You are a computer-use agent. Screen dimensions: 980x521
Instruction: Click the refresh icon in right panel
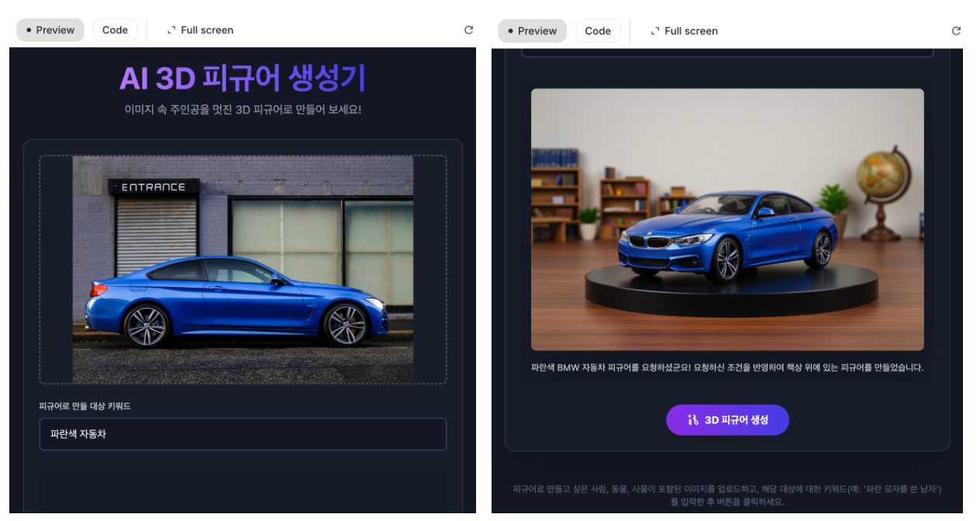pos(956,31)
